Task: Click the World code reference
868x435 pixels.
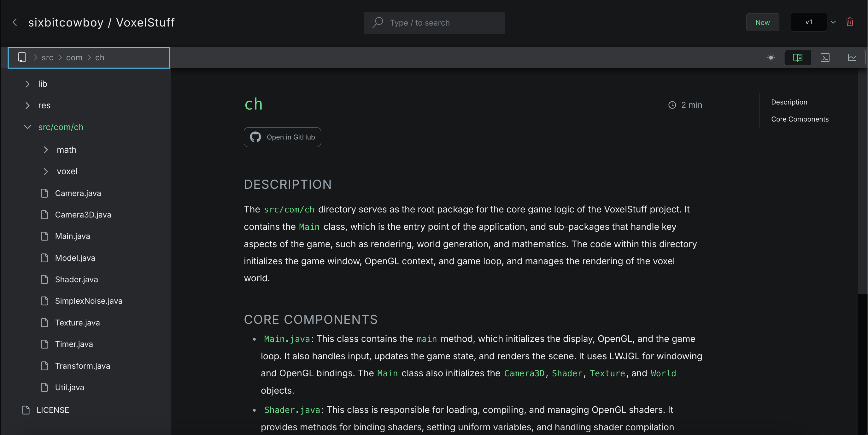Action: pyautogui.click(x=663, y=374)
